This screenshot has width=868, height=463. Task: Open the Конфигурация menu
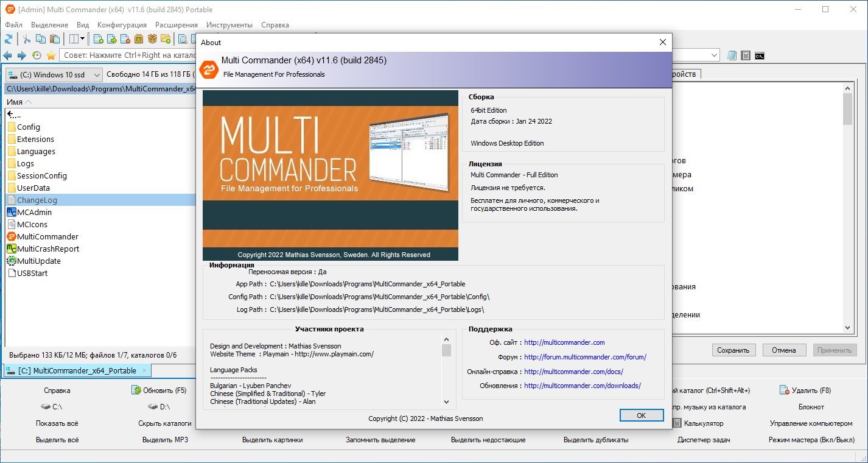tap(122, 25)
